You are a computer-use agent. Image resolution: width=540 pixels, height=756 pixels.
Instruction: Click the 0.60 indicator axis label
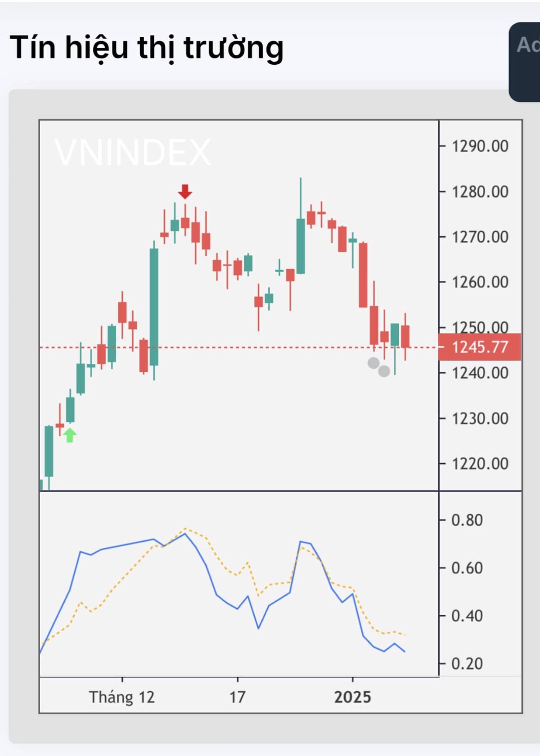coord(467,568)
